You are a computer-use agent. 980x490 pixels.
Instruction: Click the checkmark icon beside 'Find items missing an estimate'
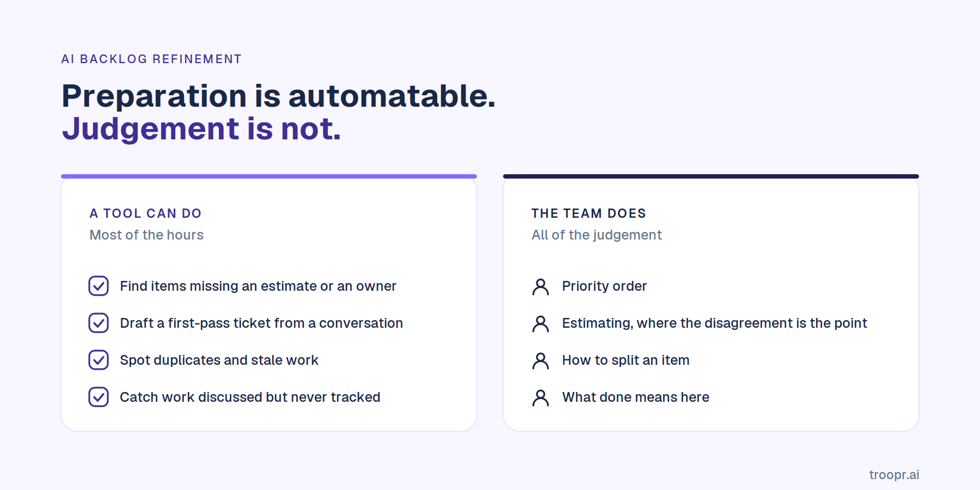click(x=99, y=286)
